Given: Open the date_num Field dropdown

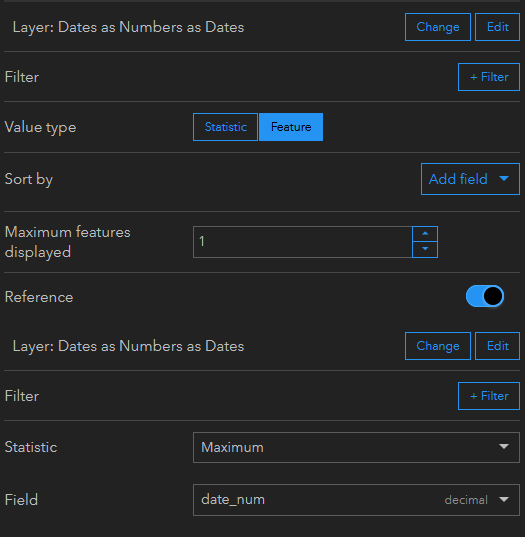Looking at the screenshot, I should click(356, 500).
